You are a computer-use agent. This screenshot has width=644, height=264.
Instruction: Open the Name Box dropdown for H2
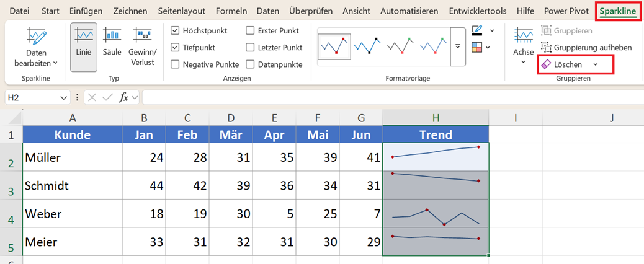(63, 97)
